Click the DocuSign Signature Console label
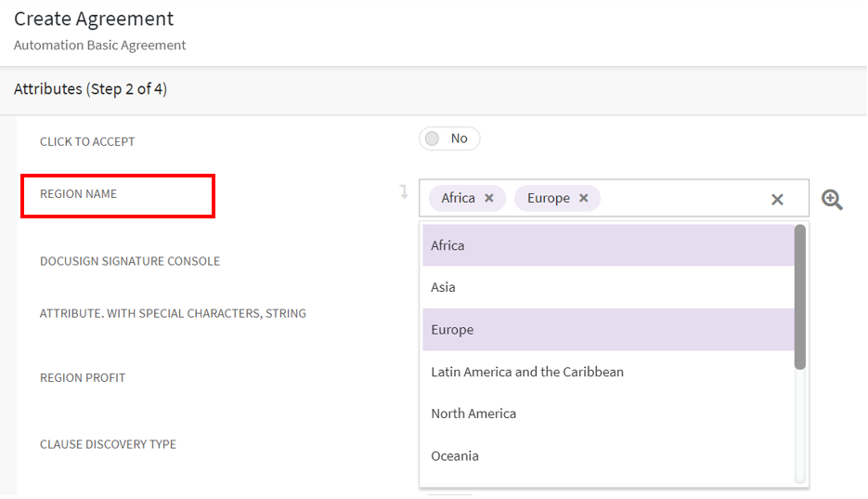868x499 pixels. 130,261
